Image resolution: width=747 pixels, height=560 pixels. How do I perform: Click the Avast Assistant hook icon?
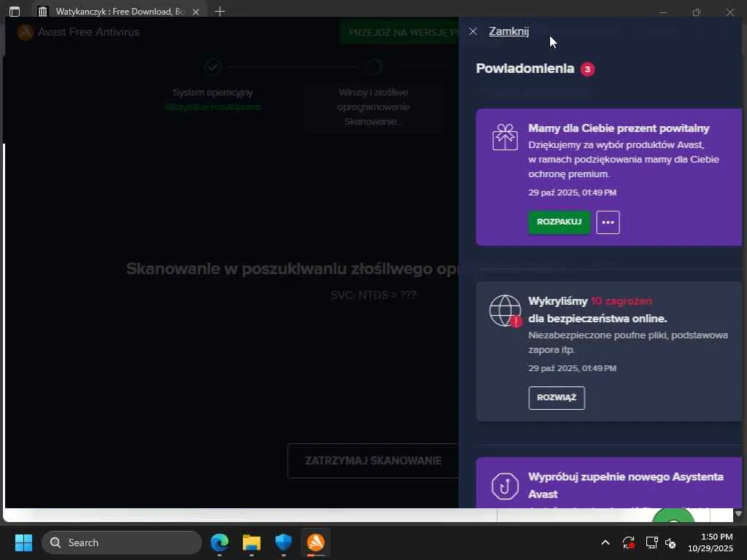point(505,486)
